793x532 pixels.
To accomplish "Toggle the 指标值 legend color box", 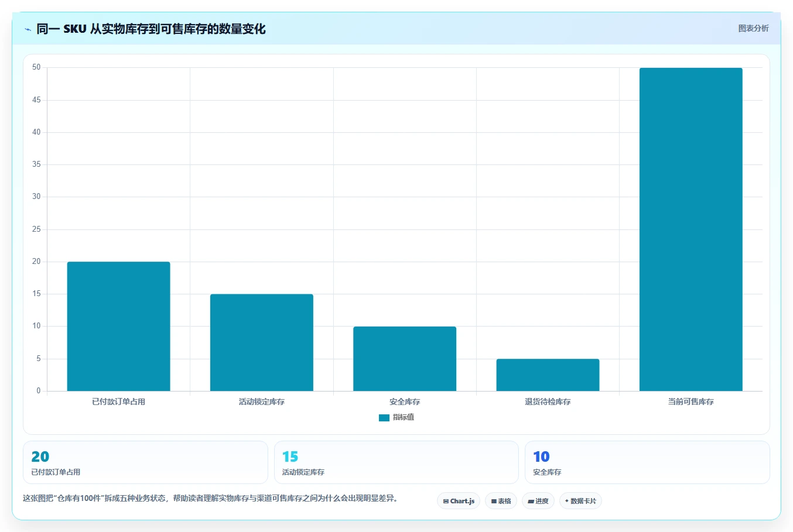I will [384, 417].
